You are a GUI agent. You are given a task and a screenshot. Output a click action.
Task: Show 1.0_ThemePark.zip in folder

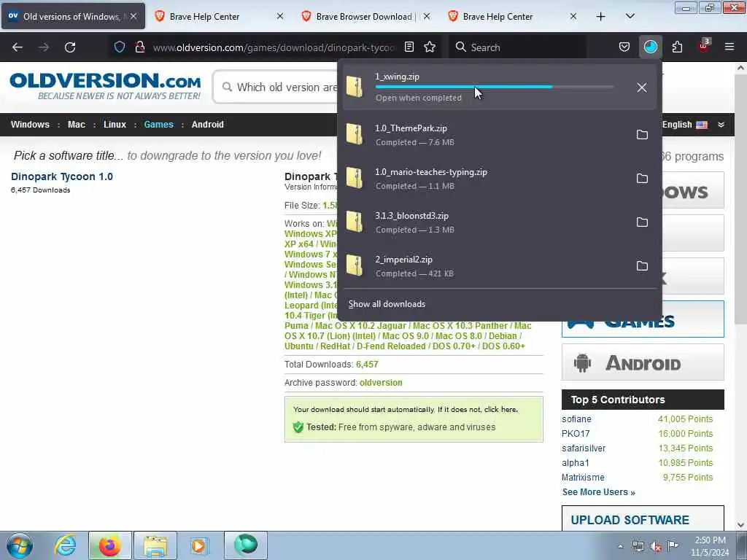click(642, 135)
